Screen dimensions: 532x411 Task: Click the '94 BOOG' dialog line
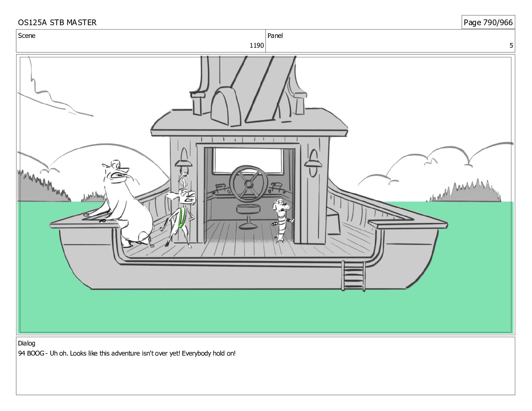(127, 353)
